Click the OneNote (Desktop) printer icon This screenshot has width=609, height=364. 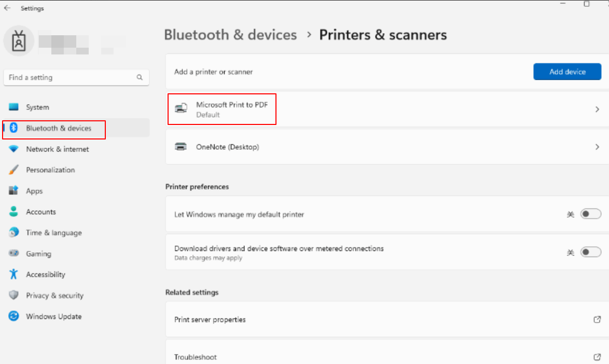click(x=181, y=146)
